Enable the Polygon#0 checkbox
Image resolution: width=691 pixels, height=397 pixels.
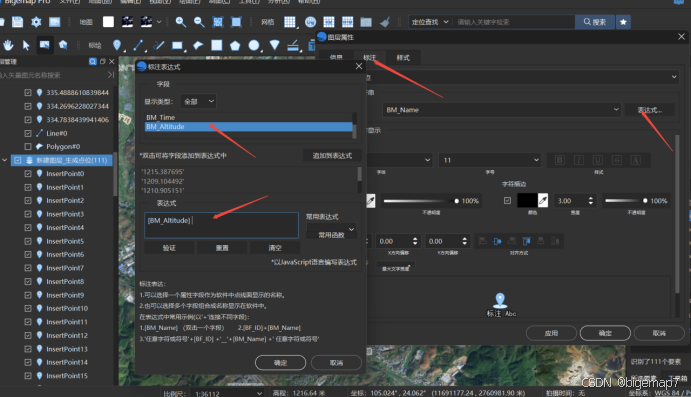[28, 146]
